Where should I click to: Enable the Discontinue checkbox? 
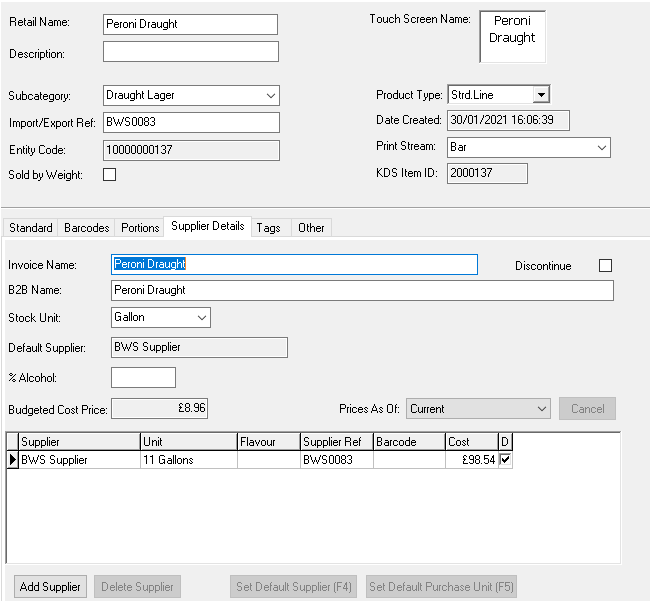pyautogui.click(x=605, y=266)
